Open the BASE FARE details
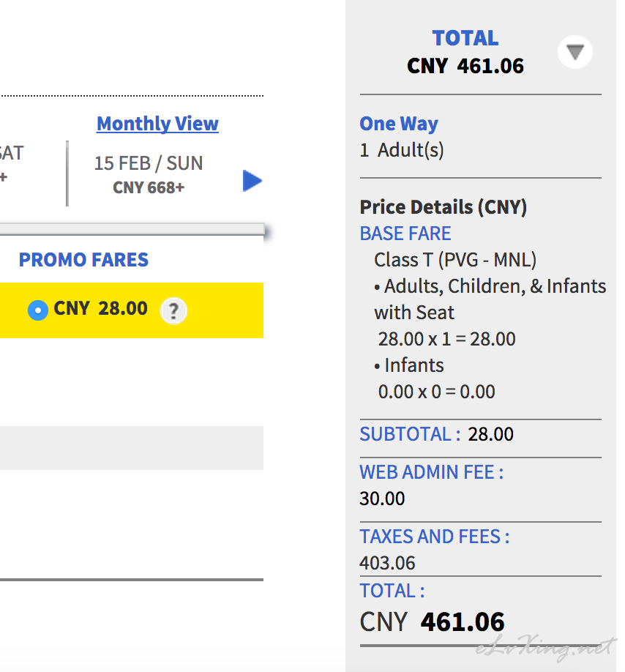 point(405,234)
